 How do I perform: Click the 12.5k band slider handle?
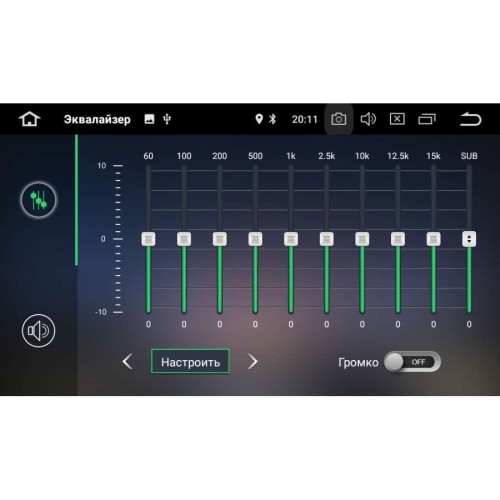click(398, 239)
